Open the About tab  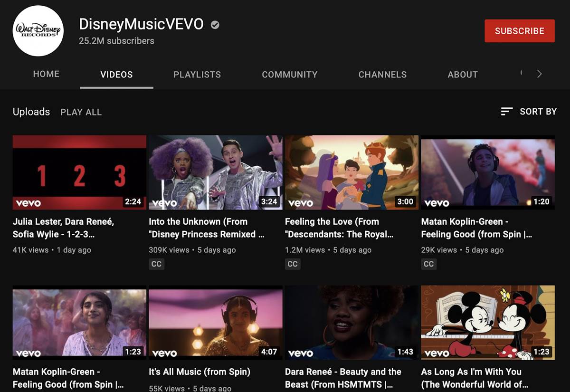(x=462, y=75)
